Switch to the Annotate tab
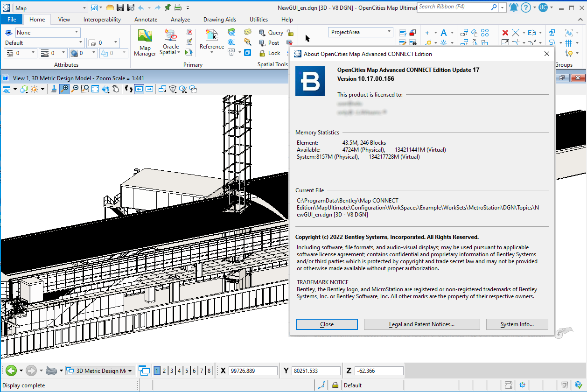 [146, 20]
